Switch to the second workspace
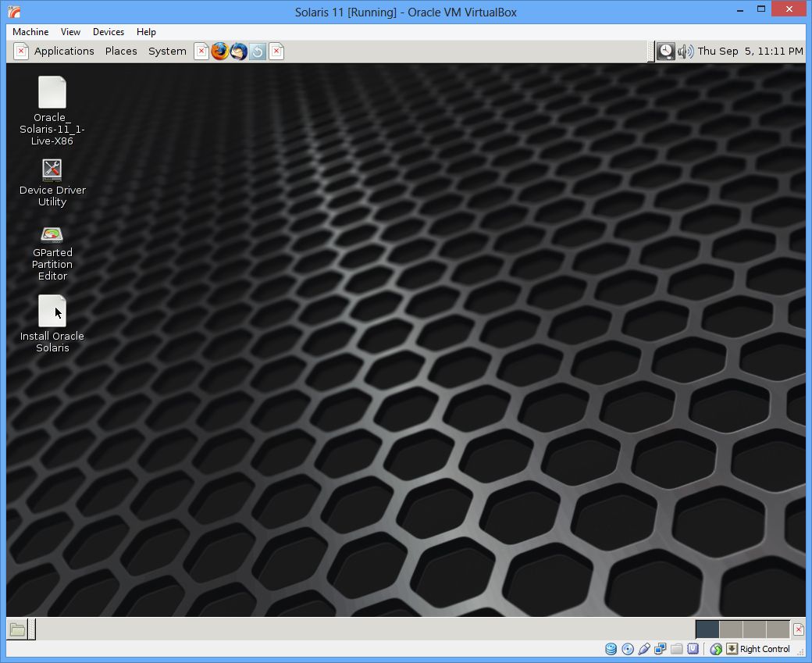This screenshot has height=663, width=812. pyautogui.click(x=732, y=629)
